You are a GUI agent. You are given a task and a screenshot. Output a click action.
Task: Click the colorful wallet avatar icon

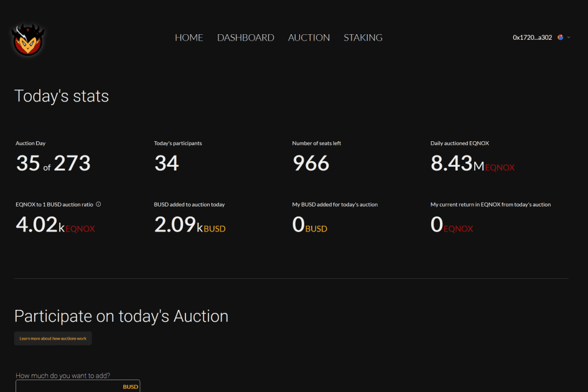[x=560, y=37]
